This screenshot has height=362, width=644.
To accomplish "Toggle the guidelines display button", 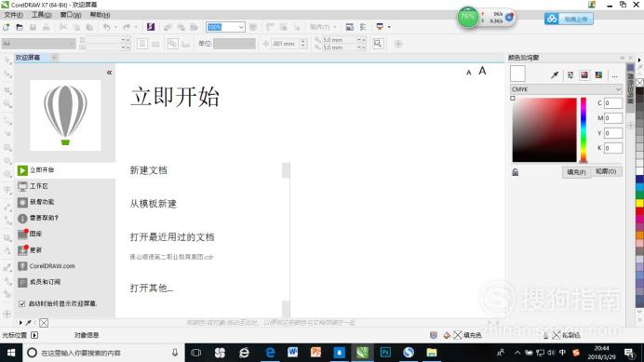I will (297, 27).
